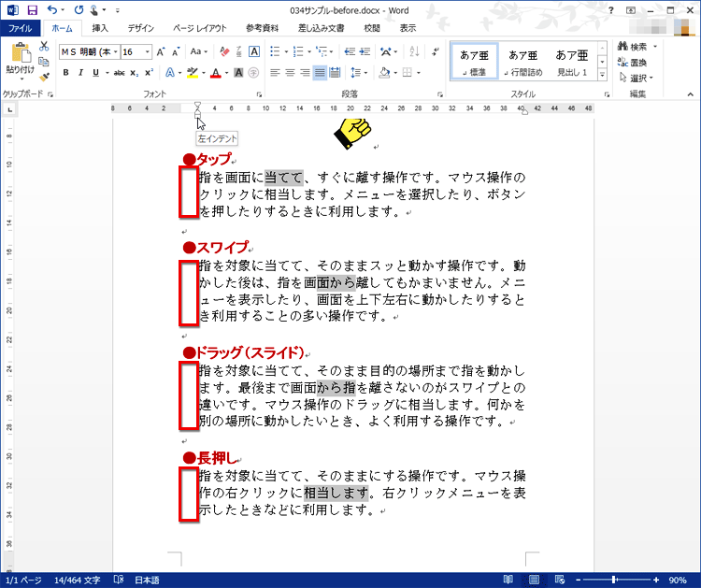Open the borders dropdown
This screenshot has height=588, width=701.
(419, 72)
